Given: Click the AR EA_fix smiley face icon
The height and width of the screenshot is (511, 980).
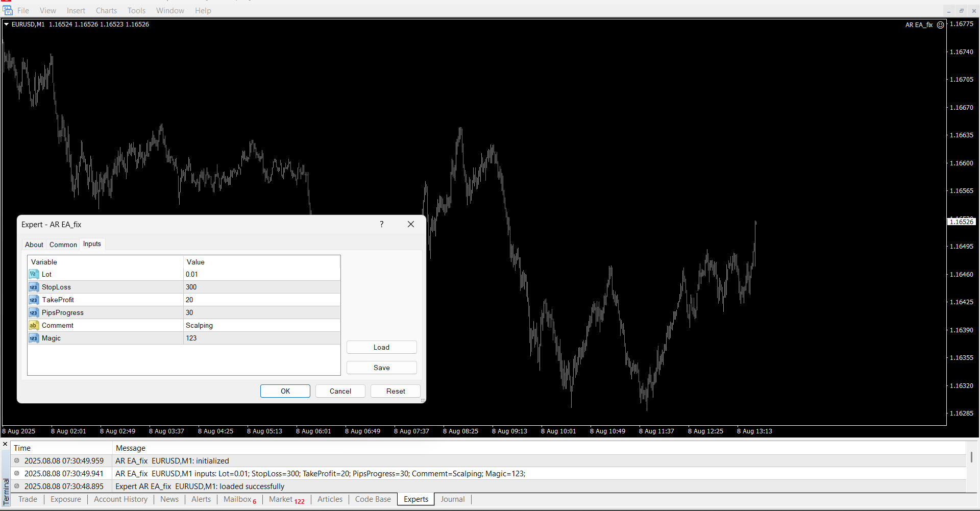Looking at the screenshot, I should click(x=940, y=25).
